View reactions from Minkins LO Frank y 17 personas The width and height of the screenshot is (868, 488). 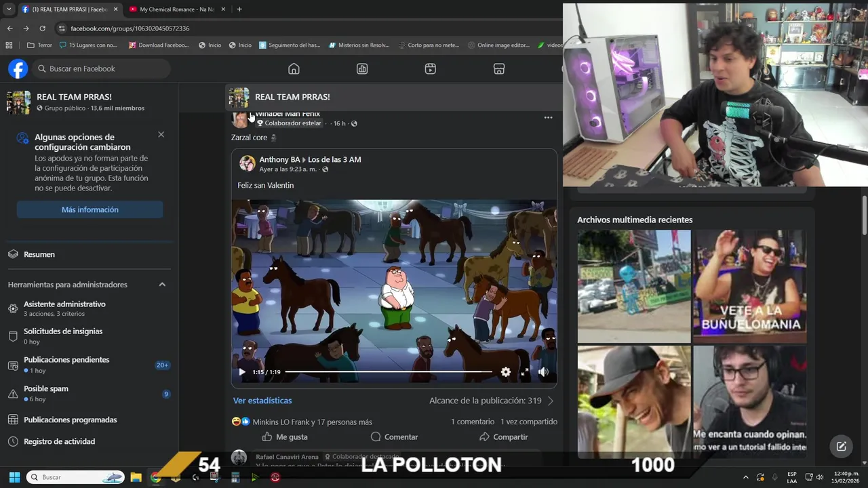click(312, 422)
